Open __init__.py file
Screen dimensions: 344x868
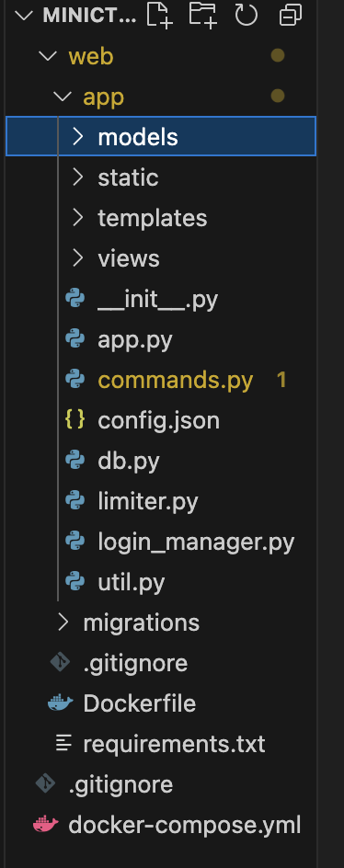(158, 300)
